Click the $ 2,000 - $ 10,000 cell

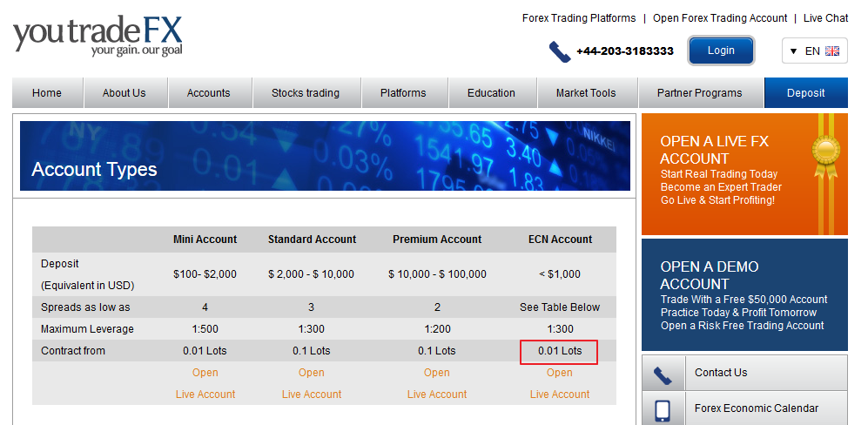[311, 274]
